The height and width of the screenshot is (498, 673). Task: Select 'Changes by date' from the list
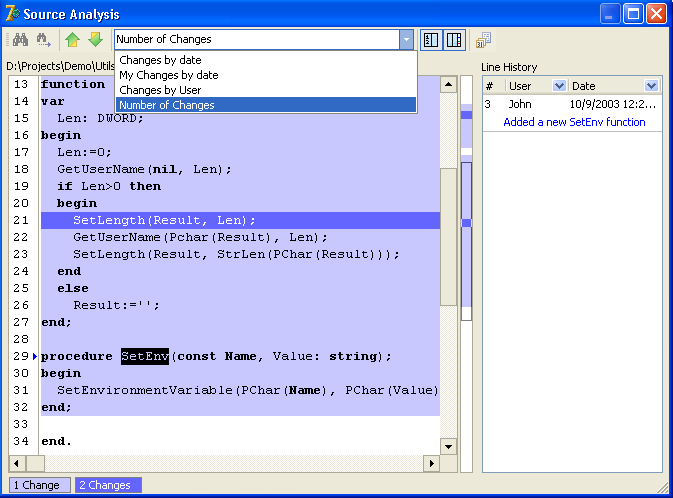pos(160,60)
